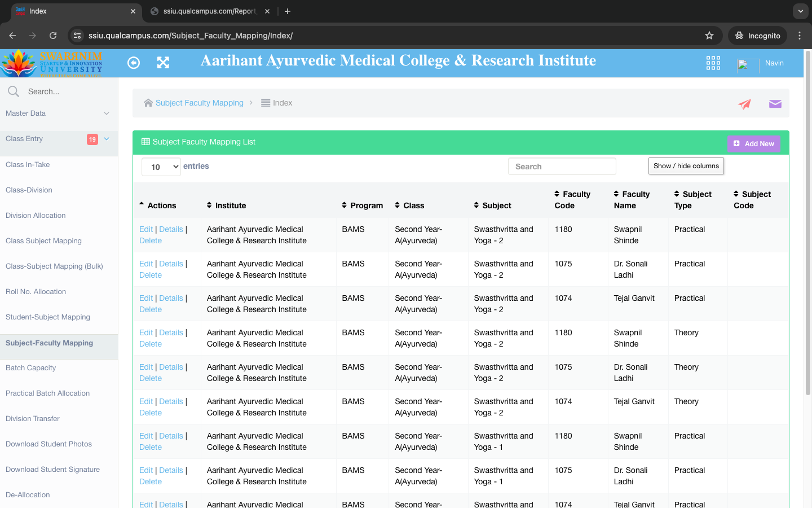Go back with the browser back arrow
812x508 pixels.
click(x=12, y=36)
